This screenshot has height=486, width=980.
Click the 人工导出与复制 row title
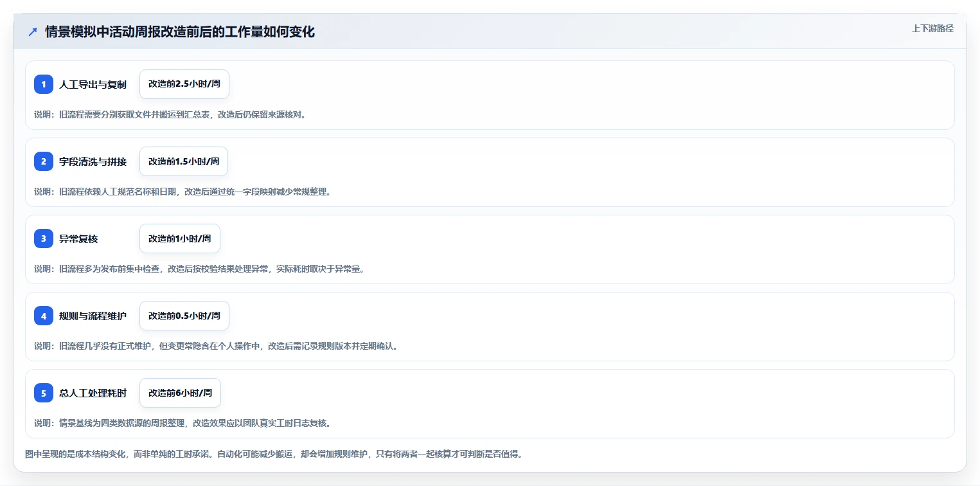(x=93, y=84)
